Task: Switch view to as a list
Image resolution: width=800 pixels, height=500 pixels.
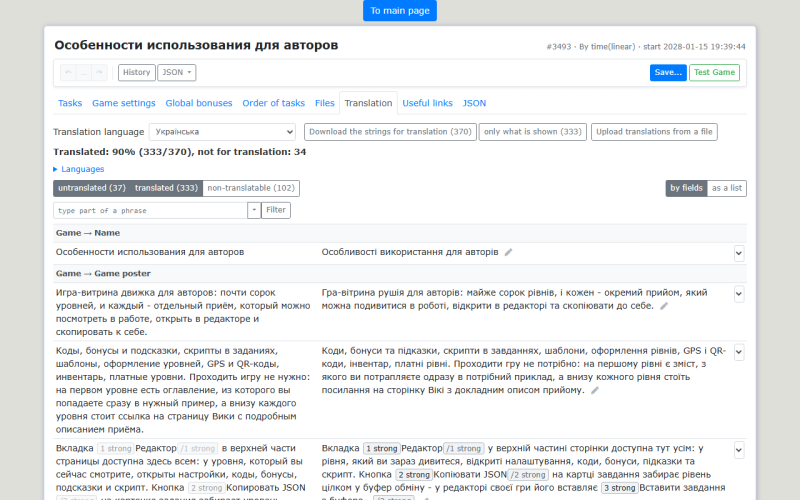Action: tap(727, 188)
